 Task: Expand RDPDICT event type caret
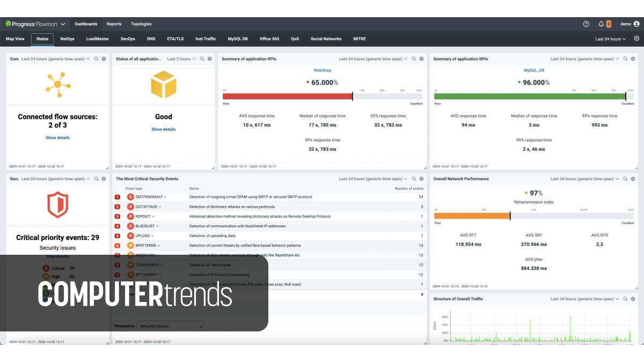[153, 217]
